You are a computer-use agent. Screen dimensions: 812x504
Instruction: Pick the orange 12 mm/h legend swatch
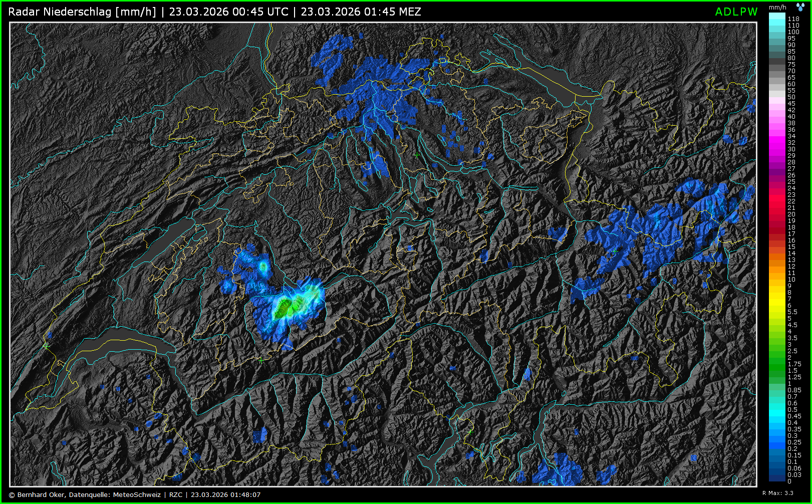click(x=777, y=267)
